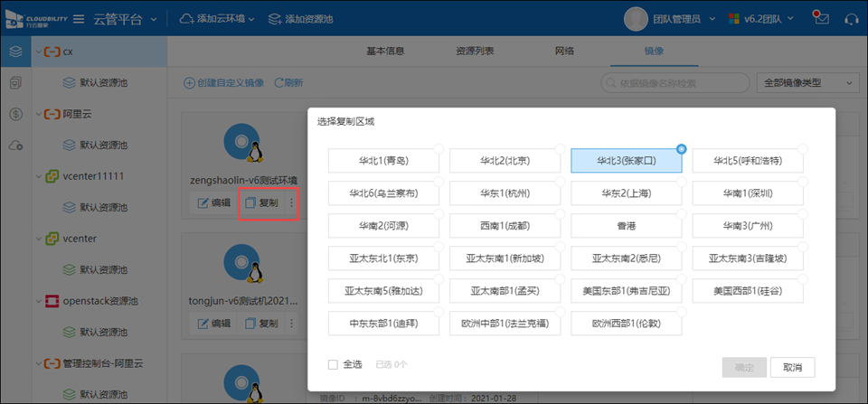This screenshot has height=404, width=868.
Task: Open the billing dollar icon in sidebar
Action: (15, 114)
